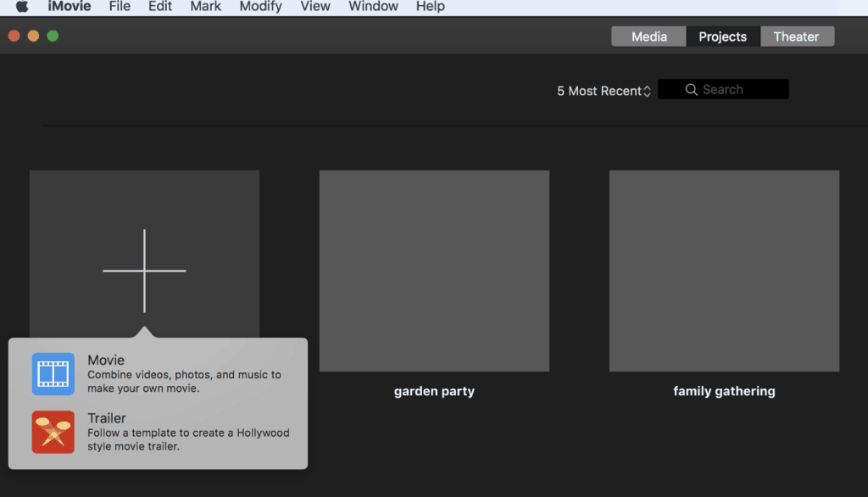The width and height of the screenshot is (868, 497).
Task: Open the iMovie application menu
Action: (x=70, y=7)
